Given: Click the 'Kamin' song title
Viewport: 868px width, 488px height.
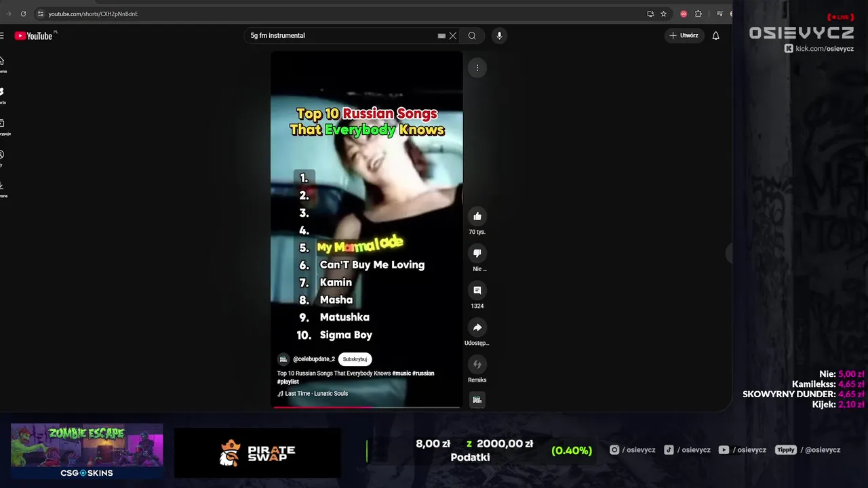Looking at the screenshot, I should point(336,282).
